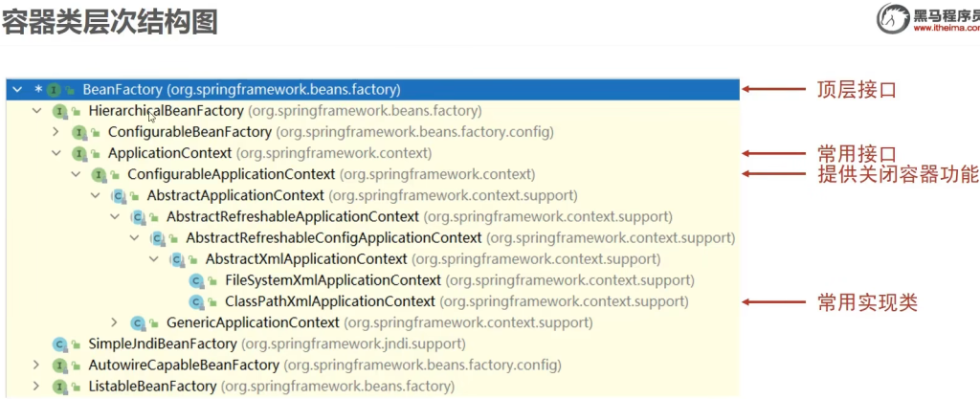Screen dimensions: 980x399
Task: Select the AbstractXmlApplicationContext tree item
Action: pos(308,259)
